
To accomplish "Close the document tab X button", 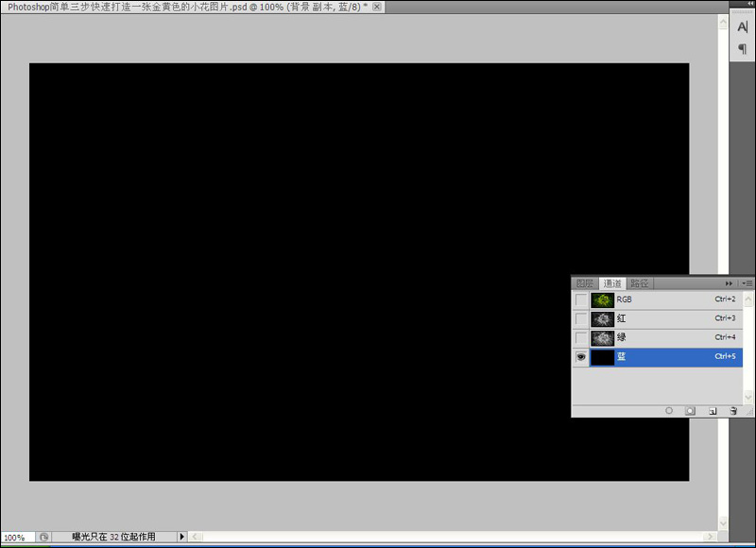I will point(377,7).
